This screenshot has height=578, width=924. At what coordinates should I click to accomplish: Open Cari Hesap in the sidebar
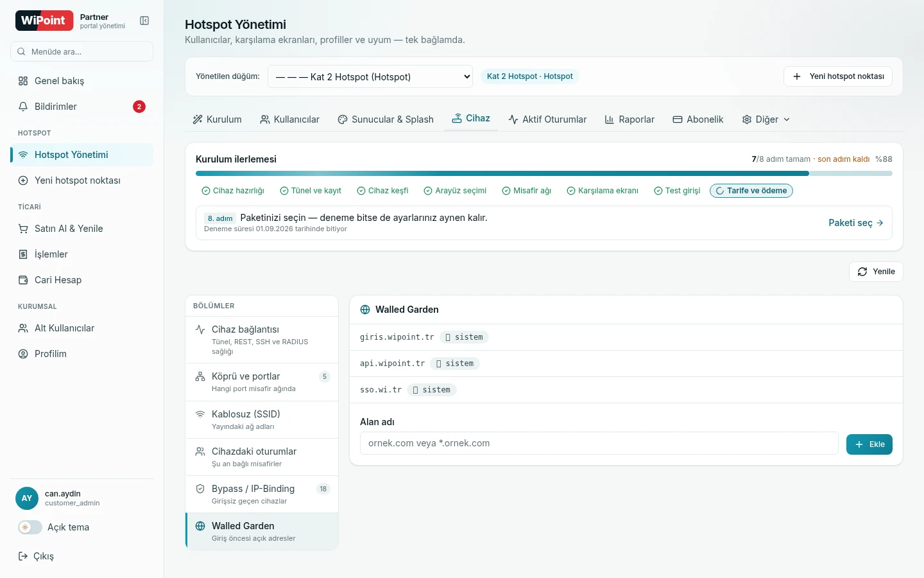pyautogui.click(x=81, y=280)
